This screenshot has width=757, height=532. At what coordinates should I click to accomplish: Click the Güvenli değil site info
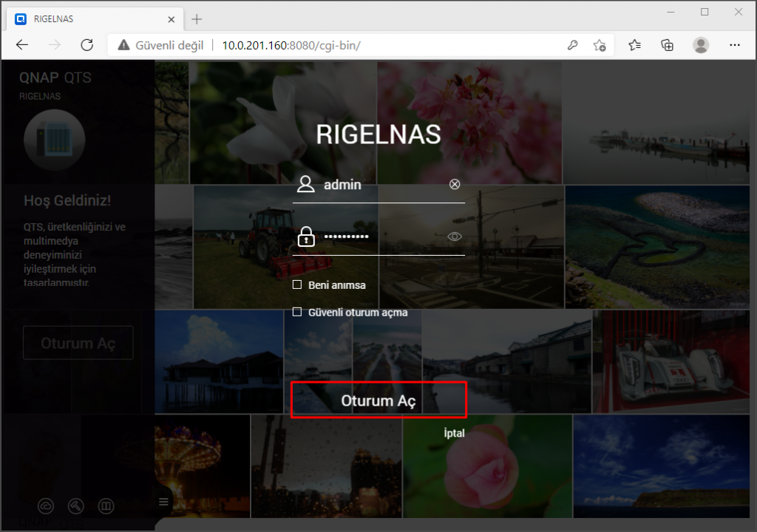click(x=160, y=45)
